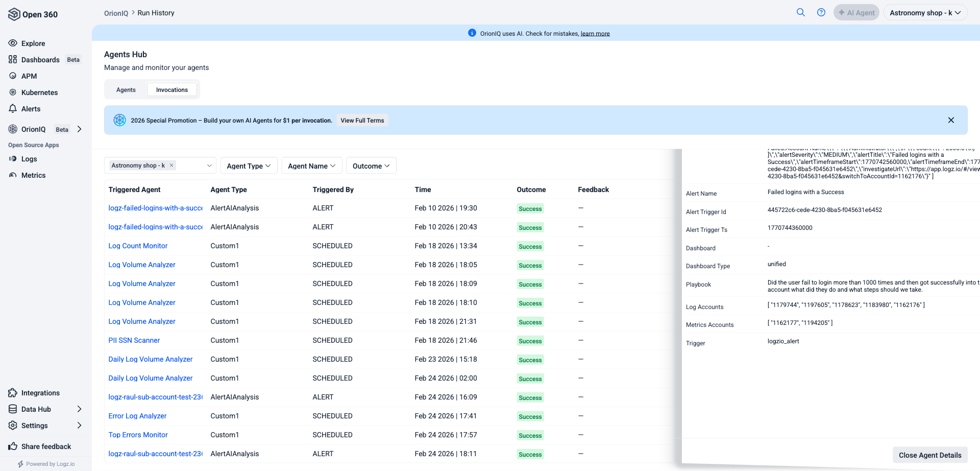Image resolution: width=980 pixels, height=471 pixels.
Task: Click the Integrations puzzle icon
Action: [x=13, y=393]
